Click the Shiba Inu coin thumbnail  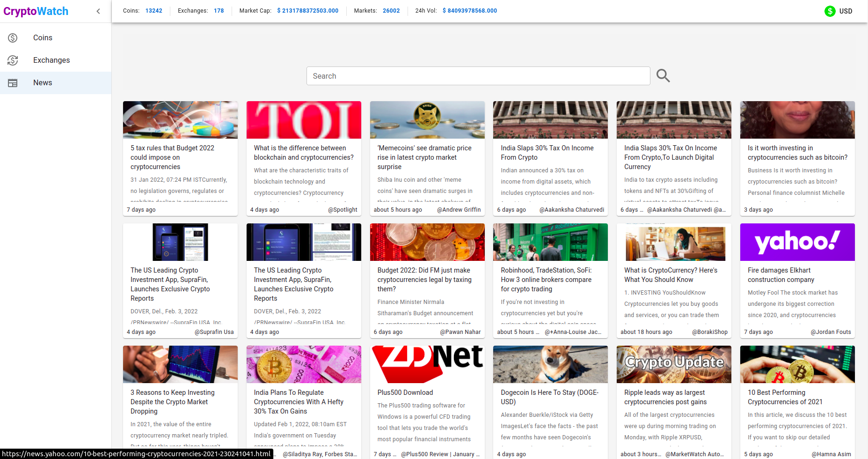[x=427, y=120]
